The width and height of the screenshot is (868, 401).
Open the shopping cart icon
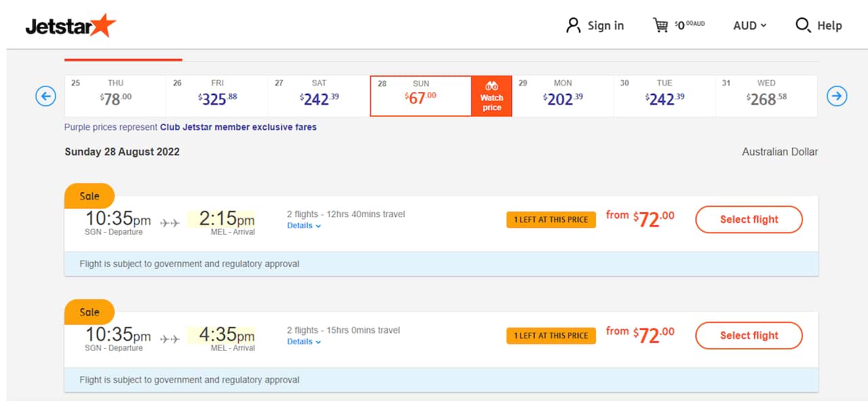[x=660, y=26]
